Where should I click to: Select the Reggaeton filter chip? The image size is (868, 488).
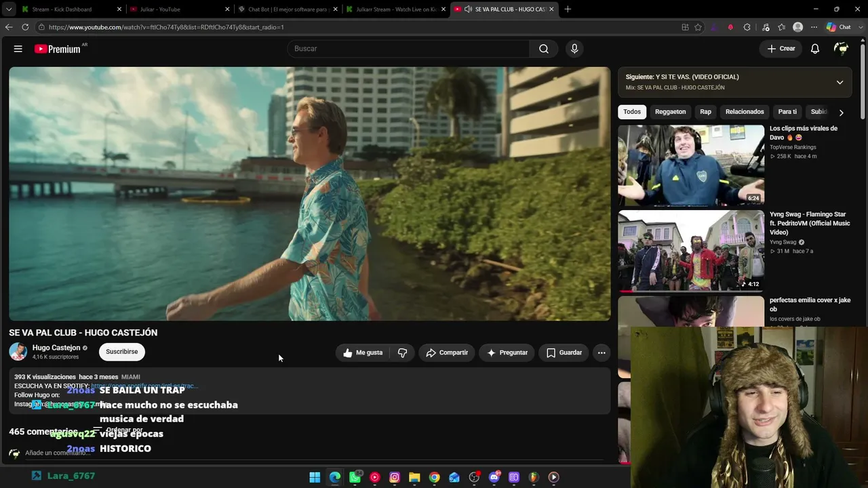coord(670,112)
